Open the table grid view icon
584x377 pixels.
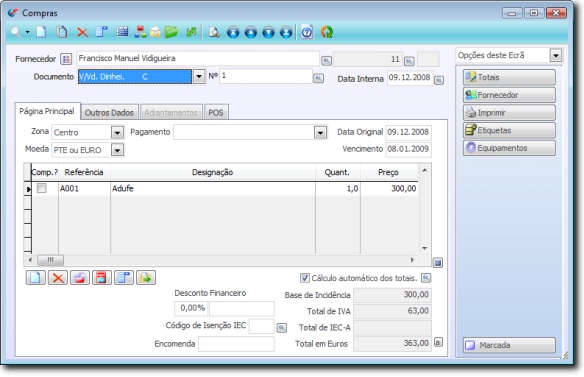(x=122, y=32)
